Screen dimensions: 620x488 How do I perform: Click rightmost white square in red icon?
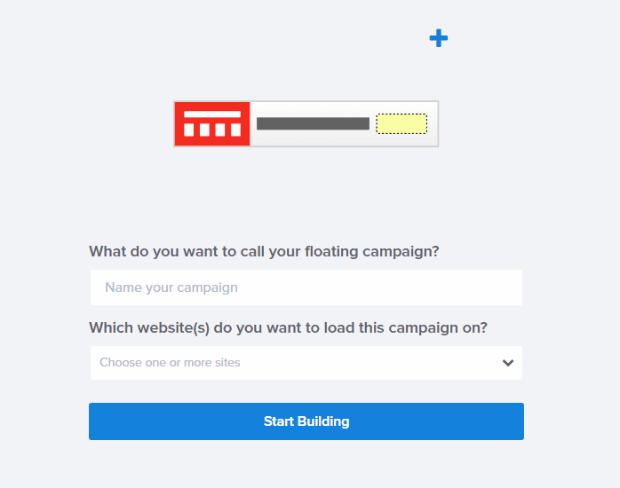coord(234,130)
